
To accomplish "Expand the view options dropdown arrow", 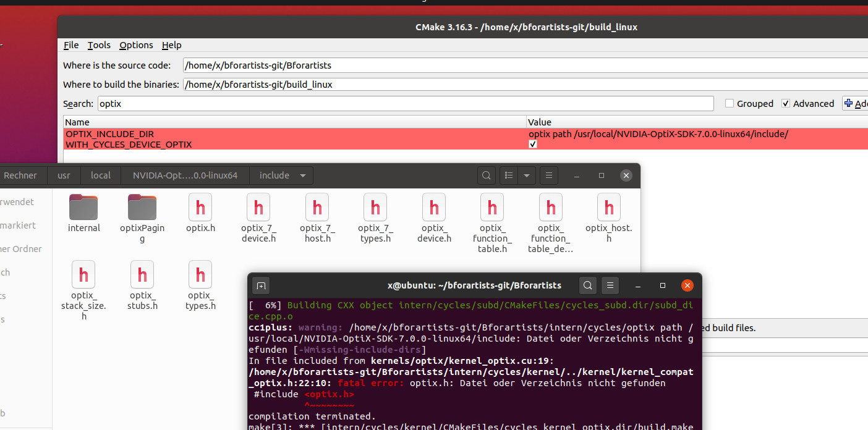I will coord(527,175).
